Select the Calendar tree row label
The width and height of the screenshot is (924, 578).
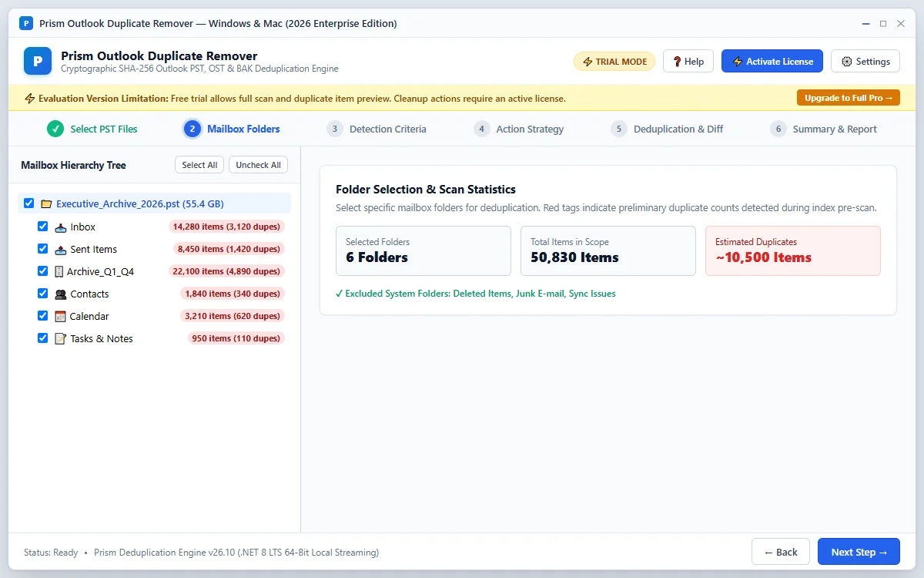tap(89, 317)
